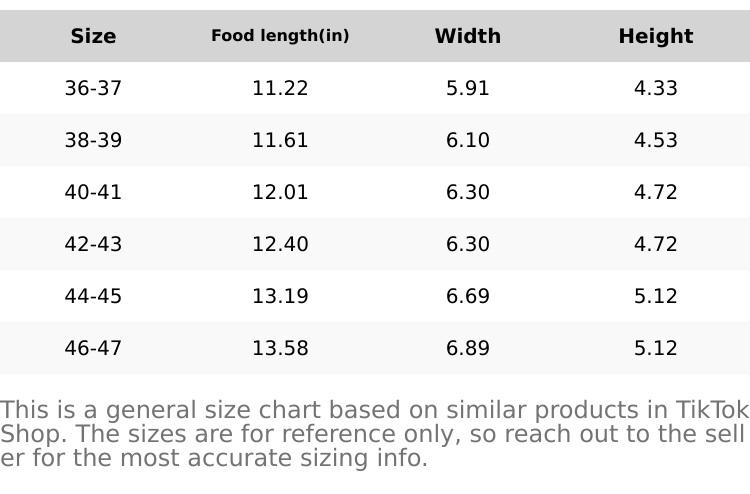Click the Width column header
Viewport: 750px width, 494px height.
click(x=467, y=36)
